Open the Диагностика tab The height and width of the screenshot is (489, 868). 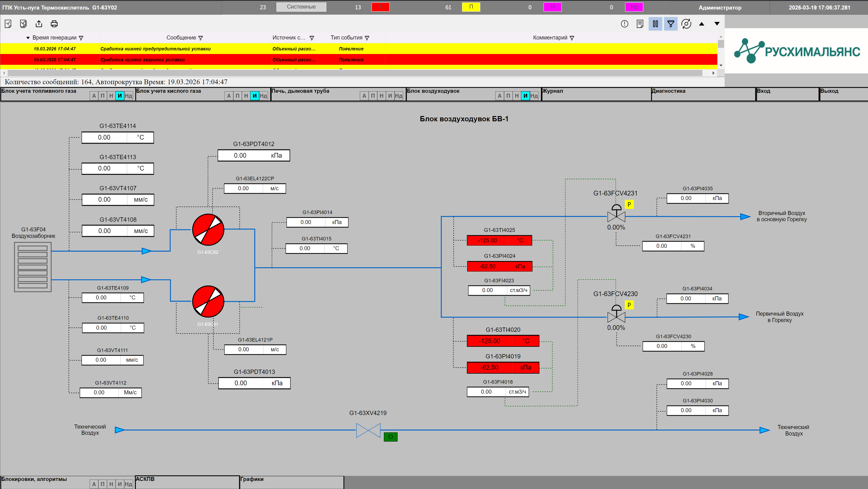pos(703,94)
